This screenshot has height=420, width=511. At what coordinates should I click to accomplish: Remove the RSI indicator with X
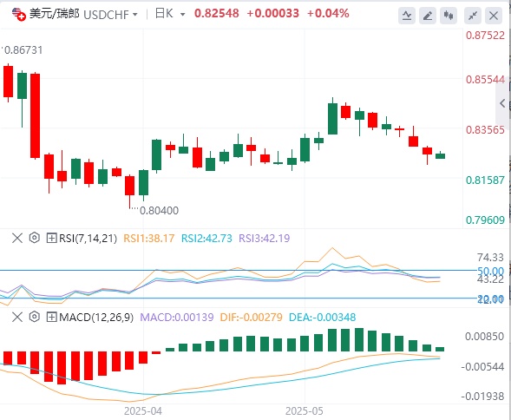pos(17,238)
